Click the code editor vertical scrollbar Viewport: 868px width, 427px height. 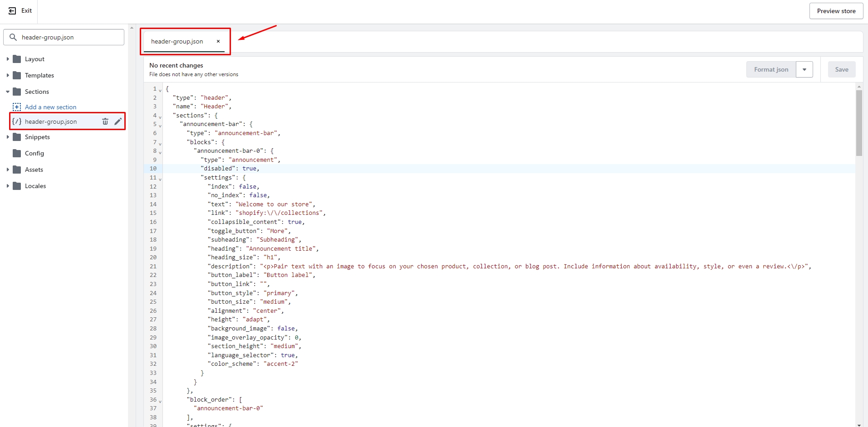coord(859,123)
